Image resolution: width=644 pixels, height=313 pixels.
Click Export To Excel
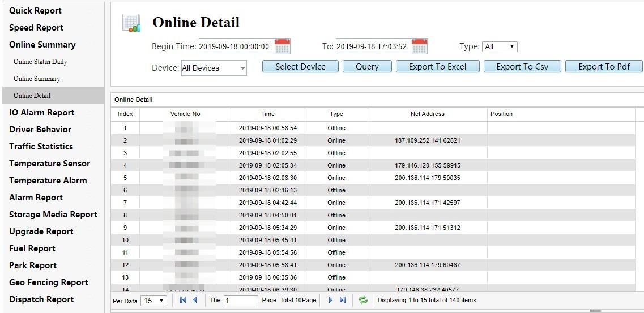point(437,67)
